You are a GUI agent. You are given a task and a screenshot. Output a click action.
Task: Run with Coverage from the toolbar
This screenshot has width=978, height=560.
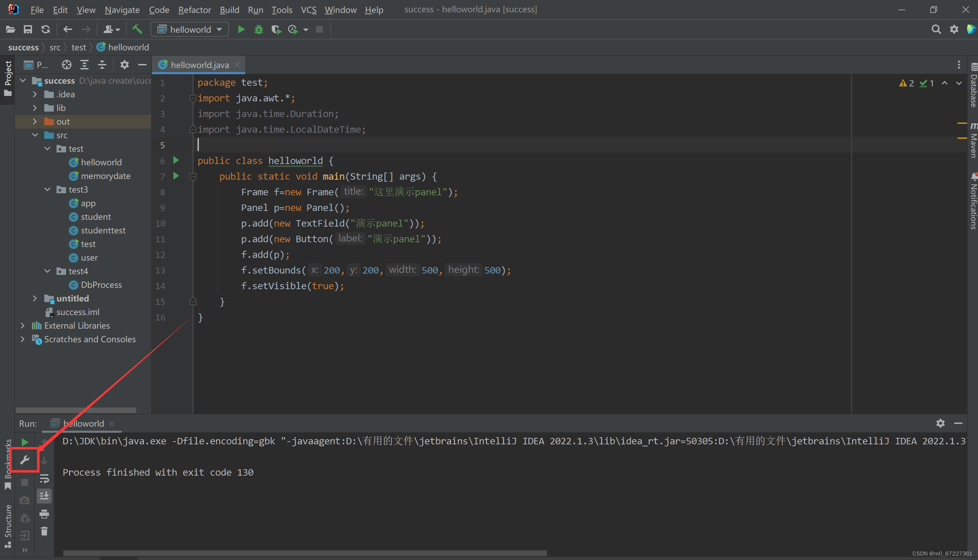tap(276, 29)
